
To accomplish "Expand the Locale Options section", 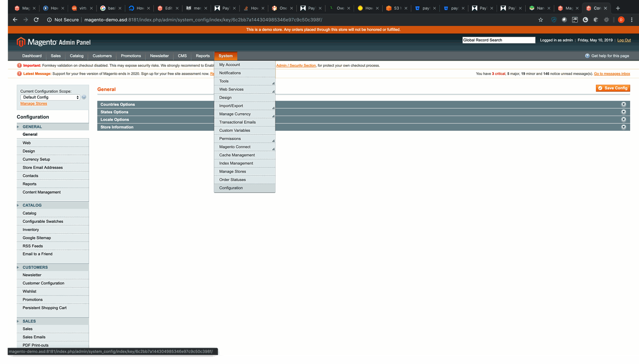I will (363, 119).
